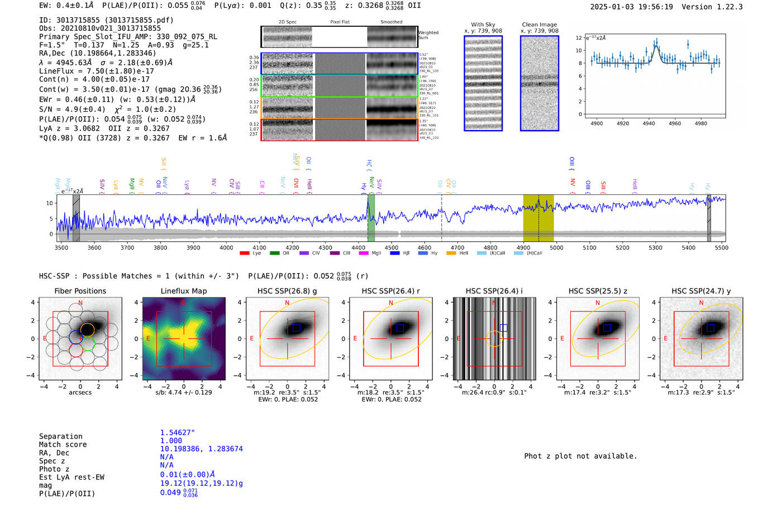
Task: Open the HSC SSP(26.4) i striped cutout
Action: point(494,339)
